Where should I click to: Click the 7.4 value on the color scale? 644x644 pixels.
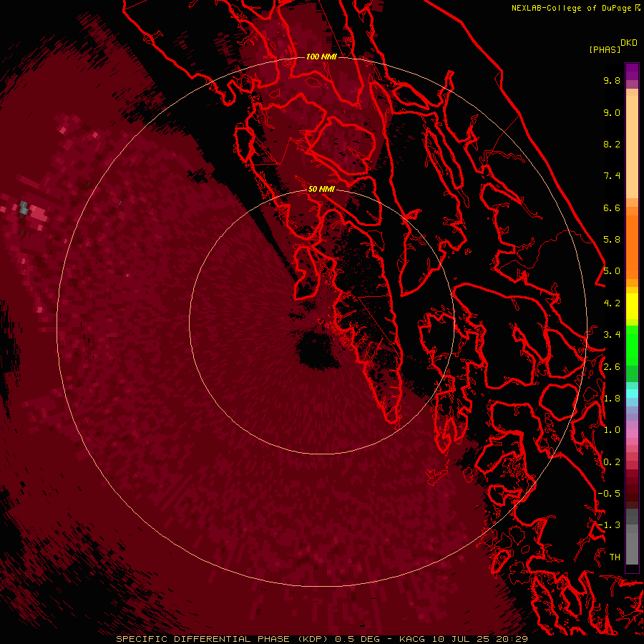612,176
